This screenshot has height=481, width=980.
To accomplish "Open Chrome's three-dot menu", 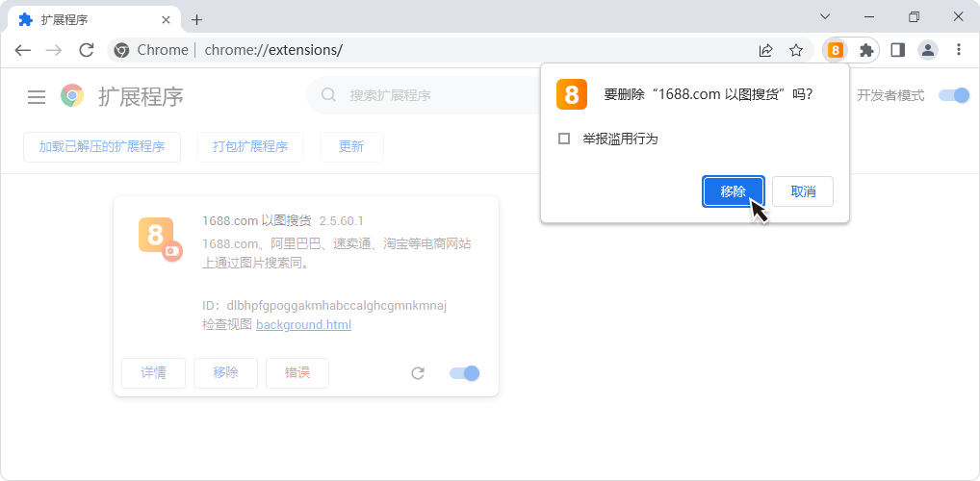I will pyautogui.click(x=959, y=50).
